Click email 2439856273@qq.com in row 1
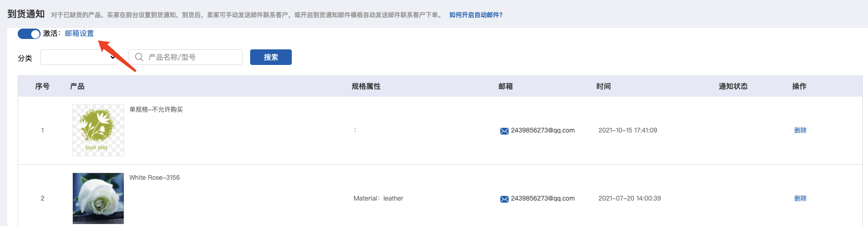The image size is (868, 226). pyautogui.click(x=543, y=130)
